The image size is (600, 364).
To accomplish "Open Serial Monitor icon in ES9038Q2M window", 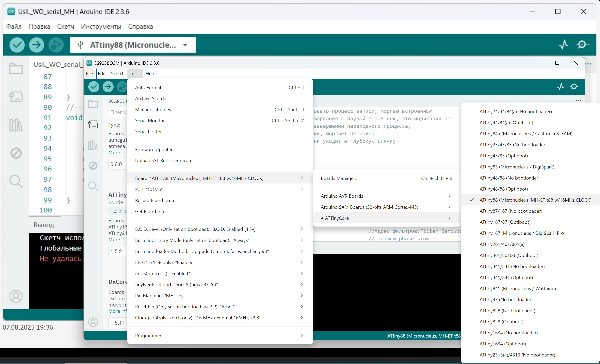I will (575, 87).
